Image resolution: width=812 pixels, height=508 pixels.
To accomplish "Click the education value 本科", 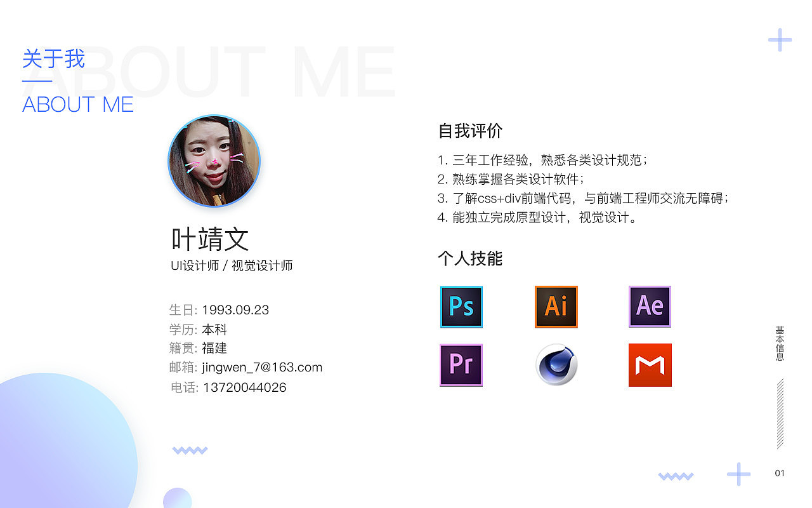I will (214, 330).
